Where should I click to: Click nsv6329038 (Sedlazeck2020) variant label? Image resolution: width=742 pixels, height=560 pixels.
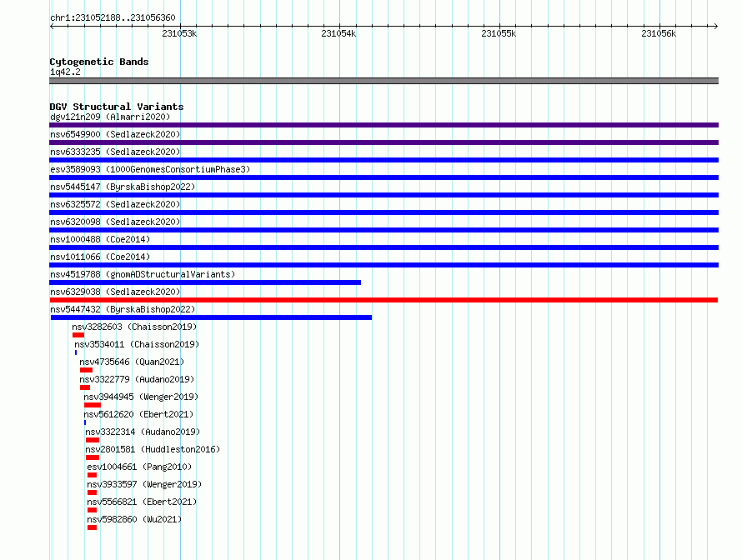[115, 292]
